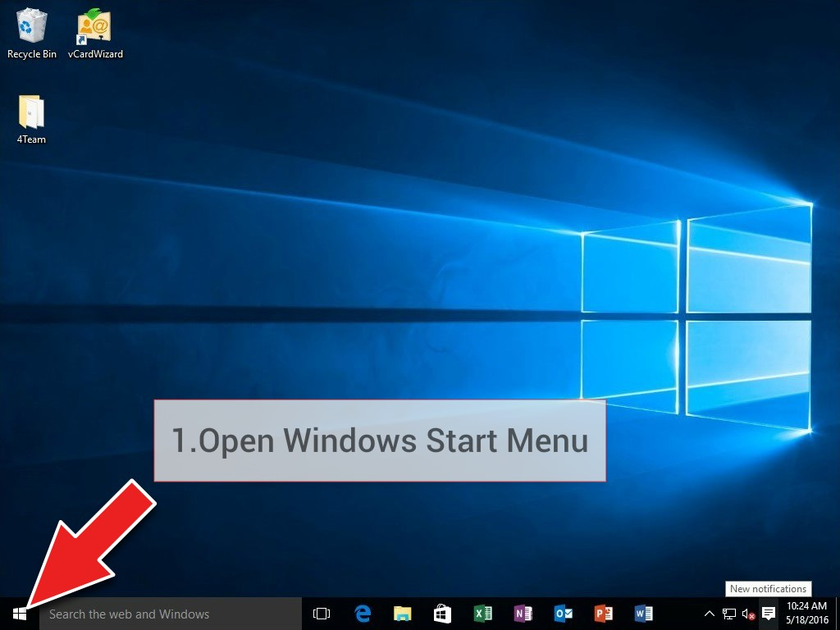
Task: Open Action Center notifications icon
Action: click(x=769, y=614)
